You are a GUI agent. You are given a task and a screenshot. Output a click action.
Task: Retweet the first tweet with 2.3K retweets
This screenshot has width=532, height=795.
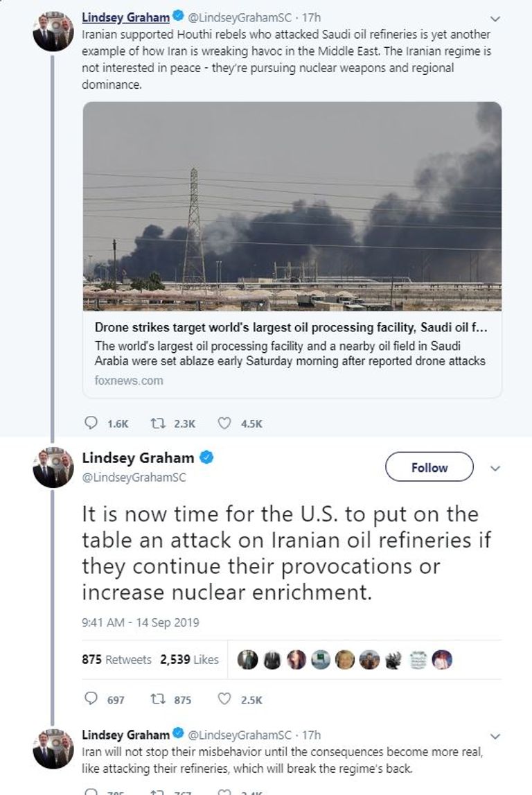pos(157,423)
